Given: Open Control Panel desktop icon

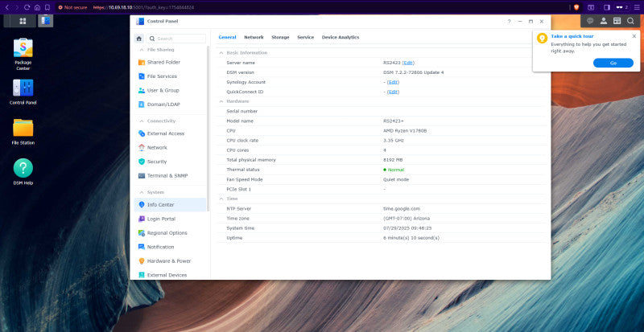Looking at the screenshot, I should (23, 92).
